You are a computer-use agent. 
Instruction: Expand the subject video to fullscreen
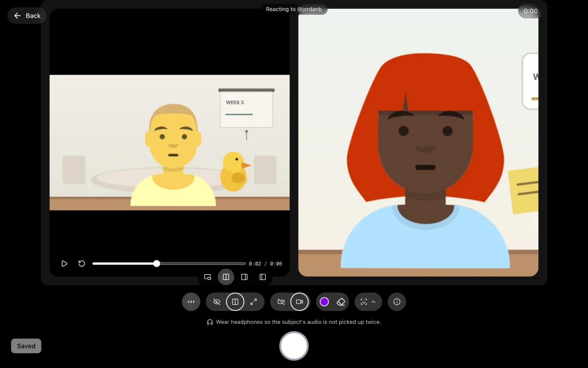pos(254,302)
